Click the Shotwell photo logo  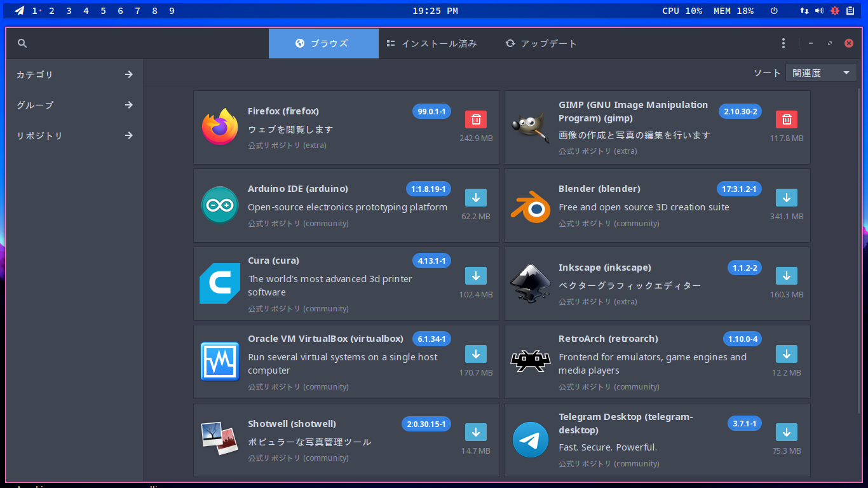tap(220, 438)
